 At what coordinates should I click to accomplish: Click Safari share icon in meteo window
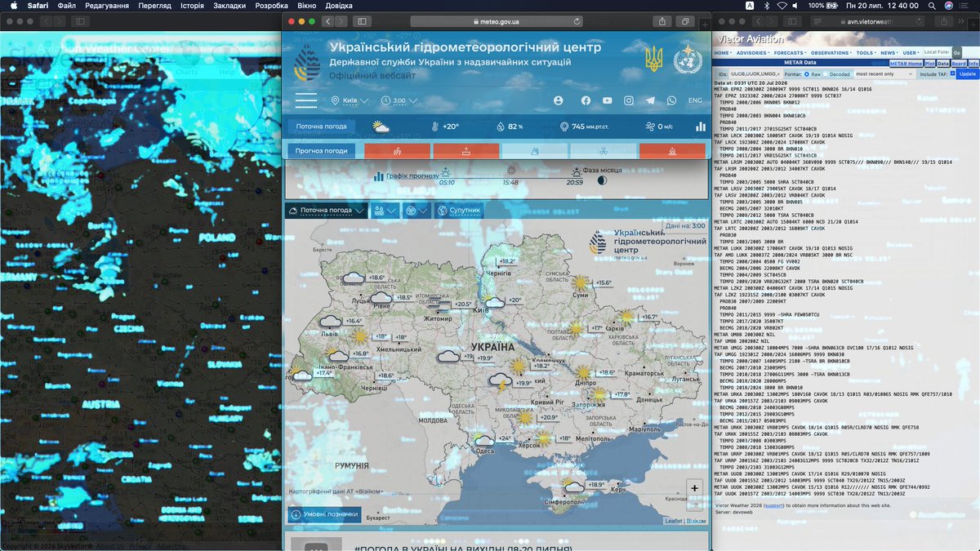coord(662,21)
